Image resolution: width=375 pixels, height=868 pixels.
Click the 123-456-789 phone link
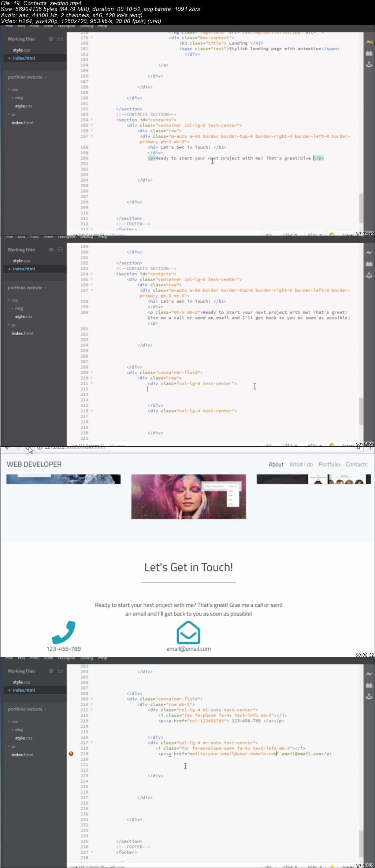(64, 649)
